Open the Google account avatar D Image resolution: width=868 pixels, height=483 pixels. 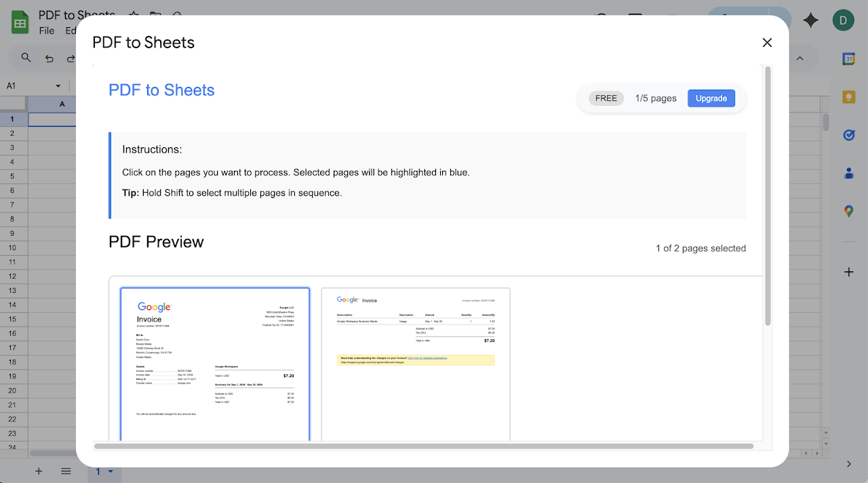[843, 20]
